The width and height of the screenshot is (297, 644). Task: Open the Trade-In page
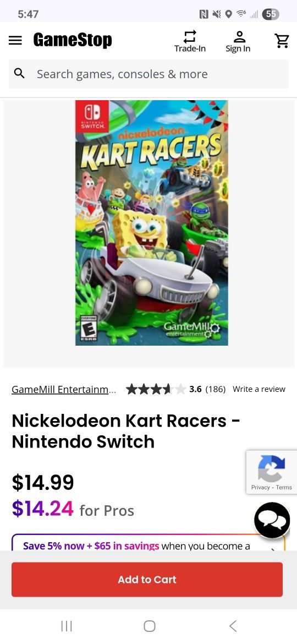pos(190,41)
